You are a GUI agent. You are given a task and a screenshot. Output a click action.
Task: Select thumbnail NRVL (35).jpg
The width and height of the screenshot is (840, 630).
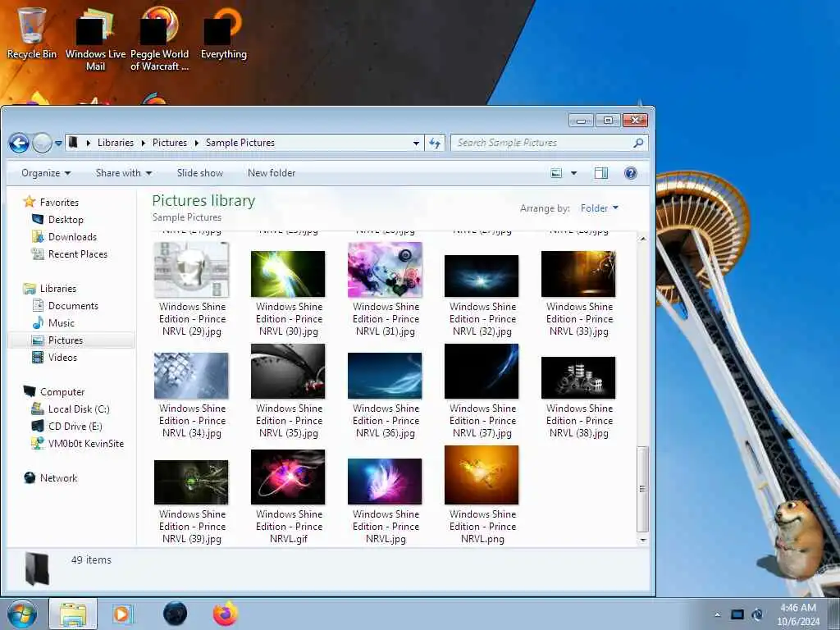(x=288, y=372)
